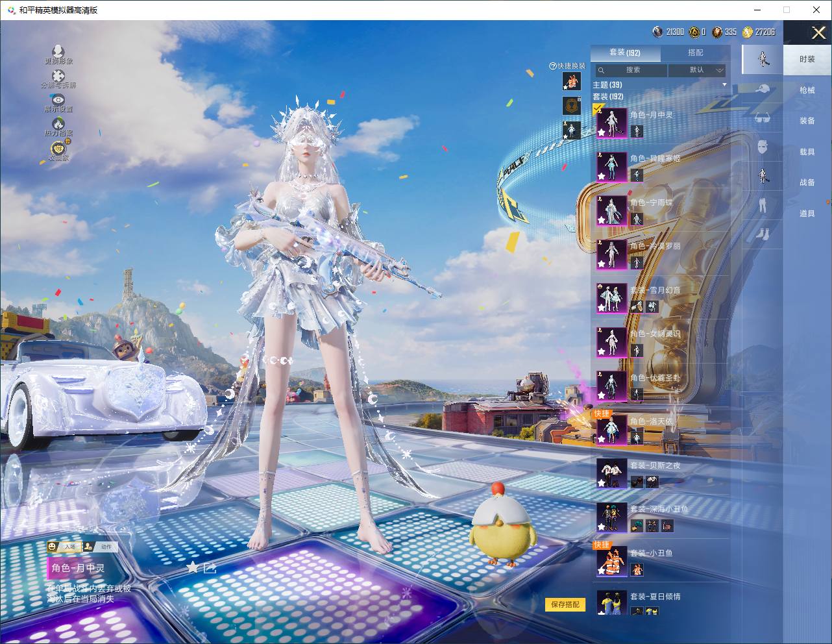Click the small part icon under 角色-异瞳寒姬

pos(637,176)
